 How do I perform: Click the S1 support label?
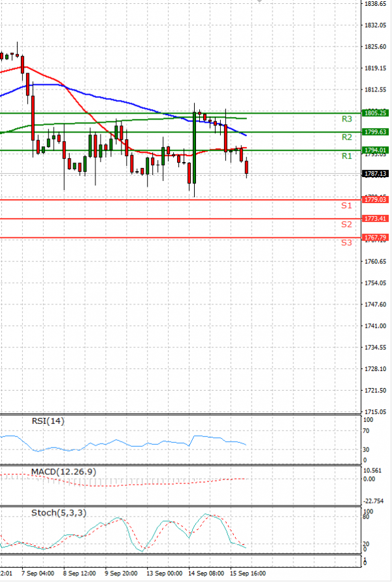point(346,205)
